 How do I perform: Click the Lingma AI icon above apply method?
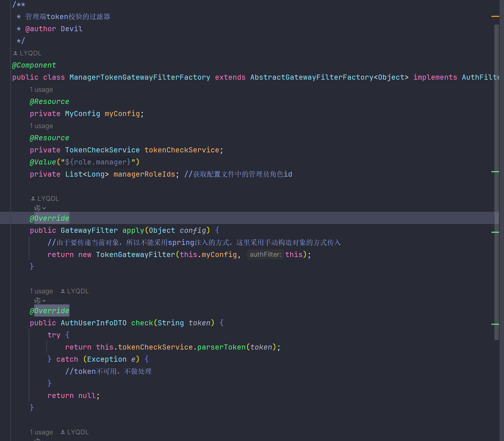click(x=37, y=208)
